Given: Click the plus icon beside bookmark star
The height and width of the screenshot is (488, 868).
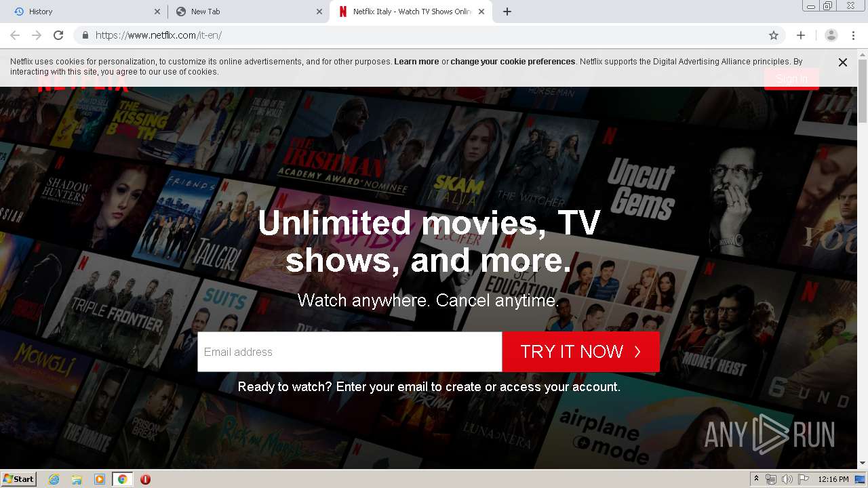Looking at the screenshot, I should [x=801, y=35].
